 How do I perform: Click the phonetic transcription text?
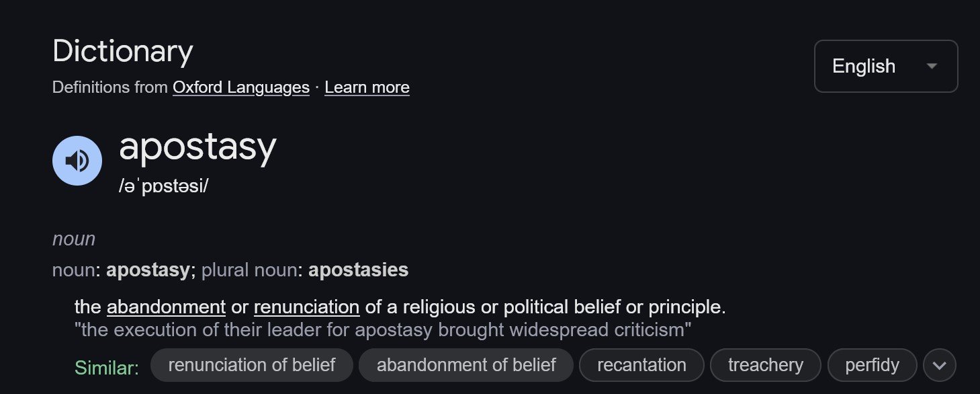[163, 187]
